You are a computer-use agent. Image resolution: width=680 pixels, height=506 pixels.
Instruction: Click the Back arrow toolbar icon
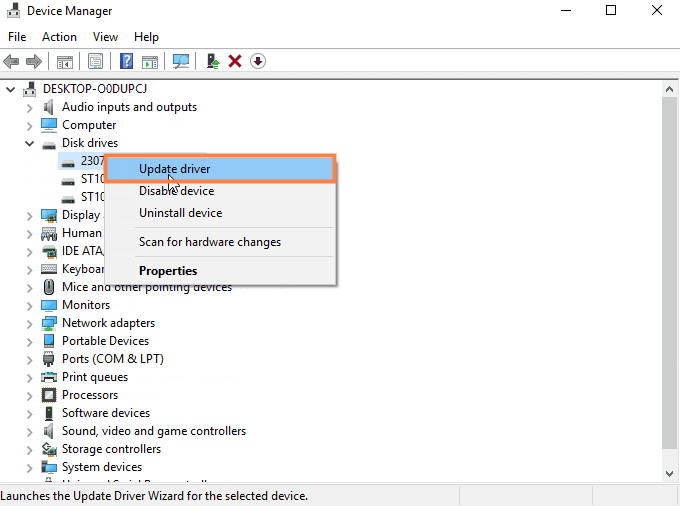tap(11, 62)
